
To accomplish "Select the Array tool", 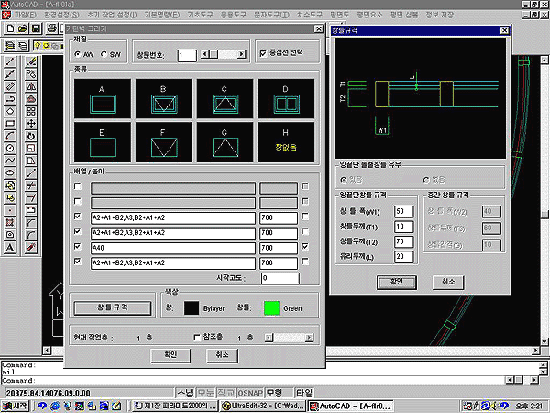I will [x=31, y=111].
